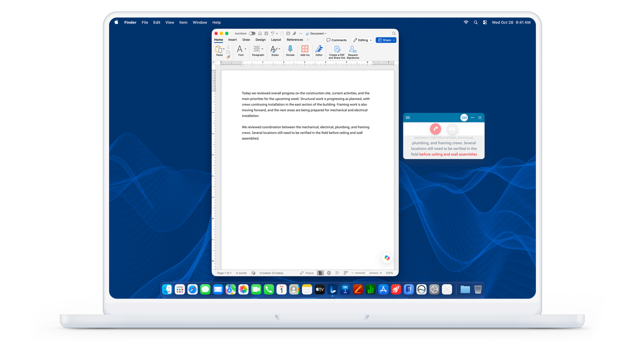This screenshot has height=352, width=644.
Task: Click the red microphone button in widget
Action: [435, 129]
